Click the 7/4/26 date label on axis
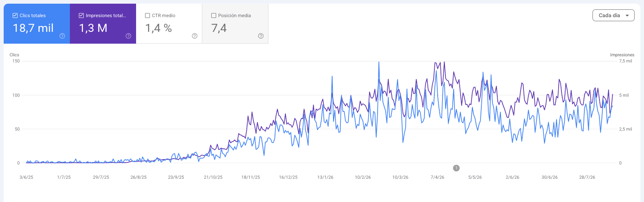The image size is (644, 202). [437, 177]
